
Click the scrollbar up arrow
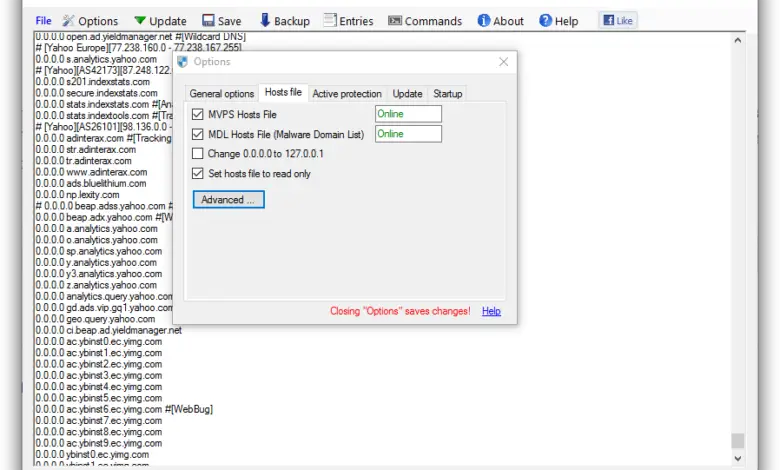tap(738, 40)
